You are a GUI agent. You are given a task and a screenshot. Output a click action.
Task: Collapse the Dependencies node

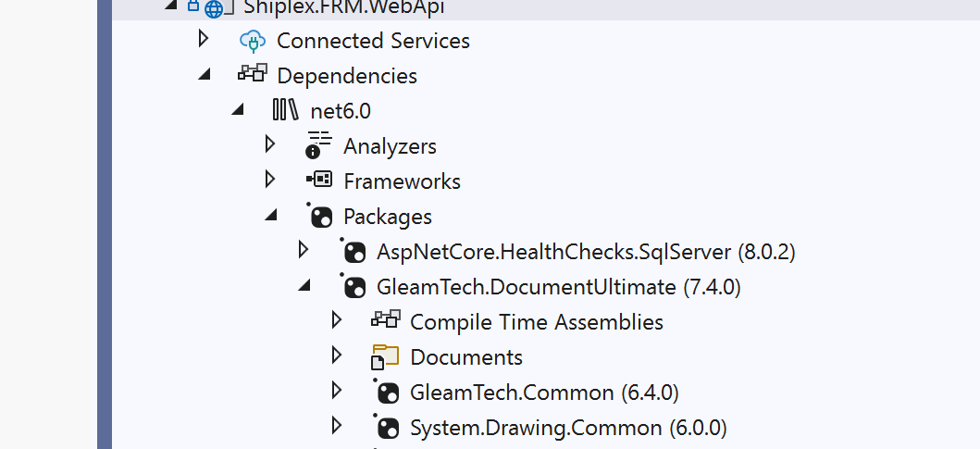tap(205, 76)
